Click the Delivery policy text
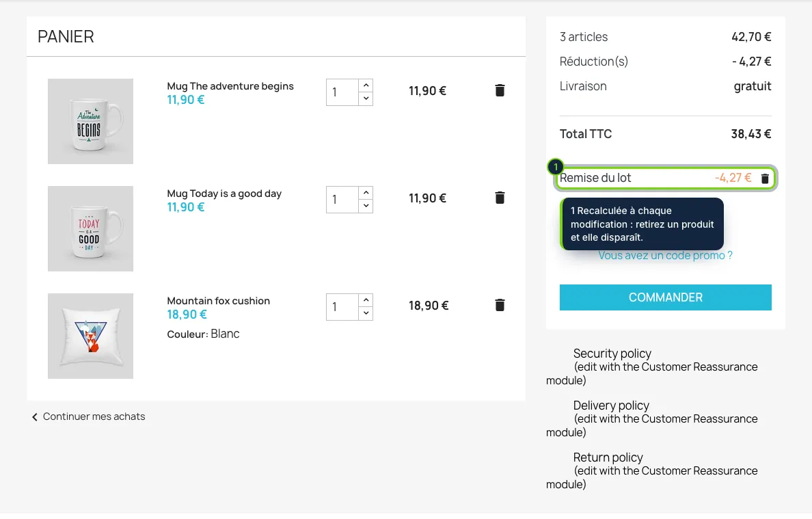Screen dimensions: 812x519 coord(611,405)
